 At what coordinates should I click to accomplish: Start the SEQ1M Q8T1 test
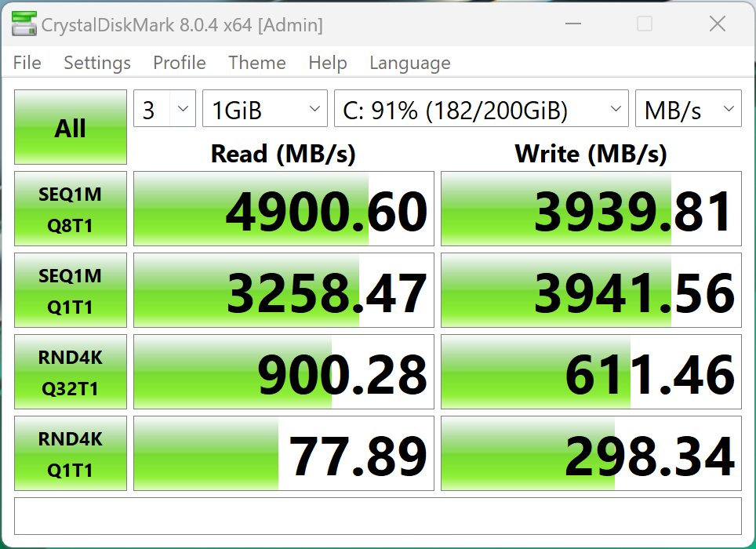tap(71, 209)
